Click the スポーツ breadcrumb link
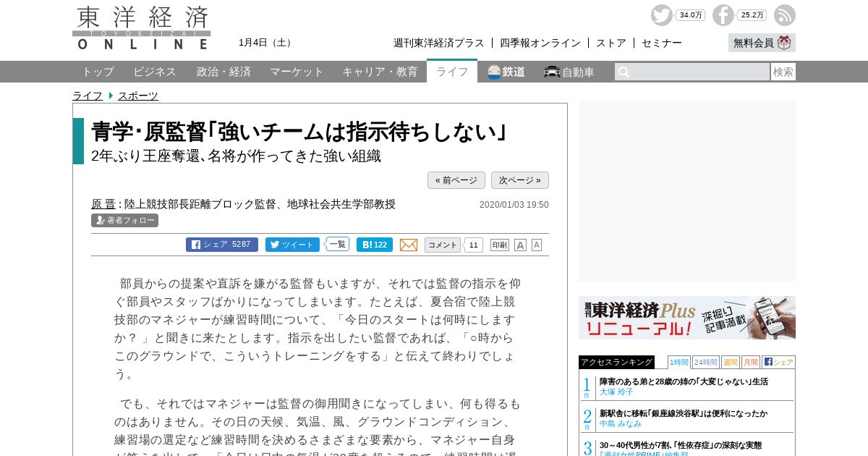This screenshot has height=456, width=868. (x=138, y=96)
